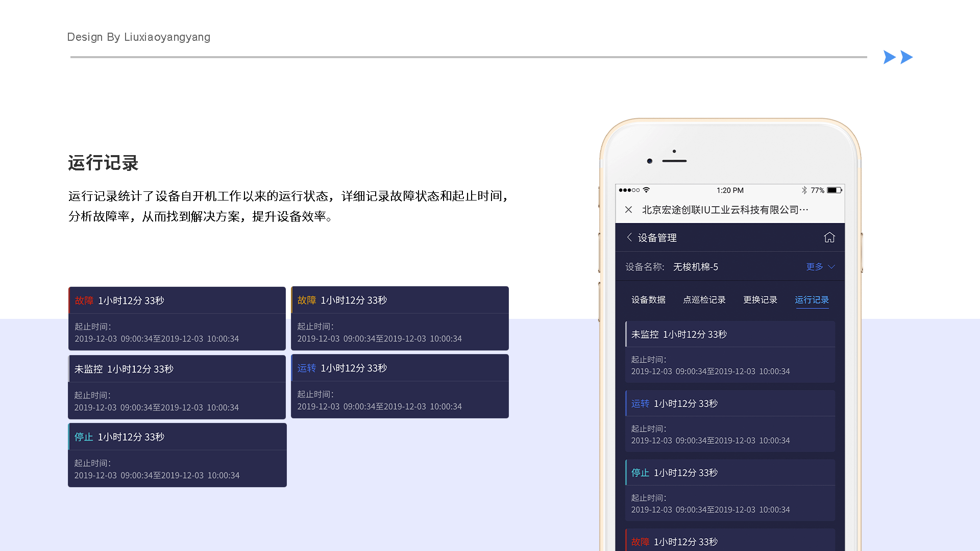
Task: Open the 未监控 record card in the phone
Action: [730, 352]
